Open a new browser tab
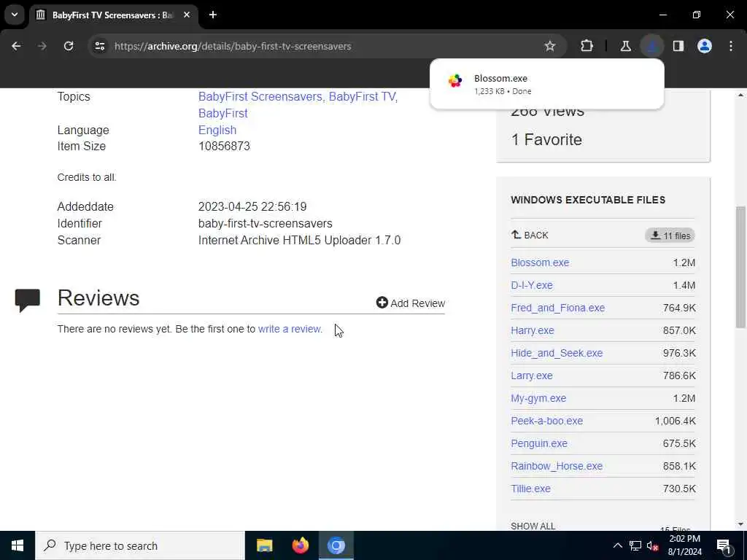Screen dimensions: 747x560 (x=213, y=15)
